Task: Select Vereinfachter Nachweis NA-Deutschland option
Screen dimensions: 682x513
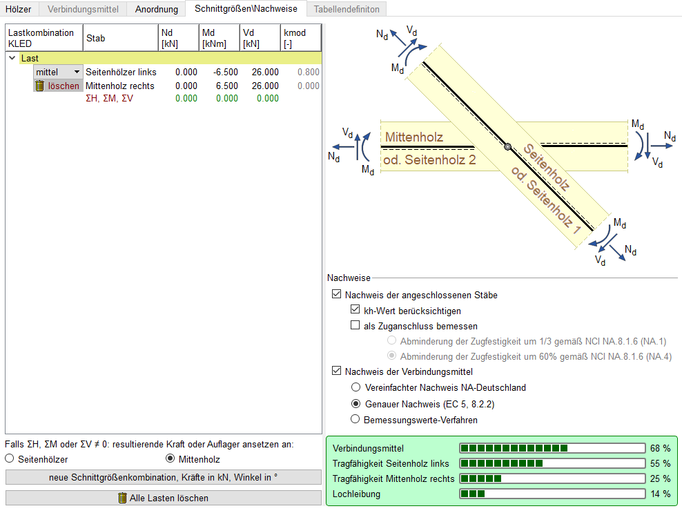Action: click(x=355, y=387)
